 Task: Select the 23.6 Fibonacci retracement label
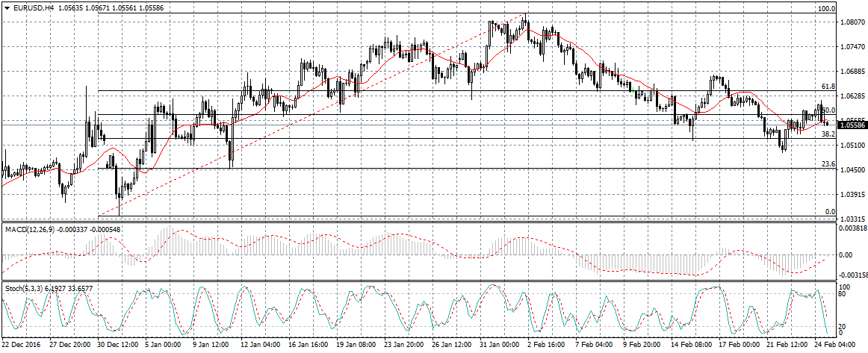828,164
